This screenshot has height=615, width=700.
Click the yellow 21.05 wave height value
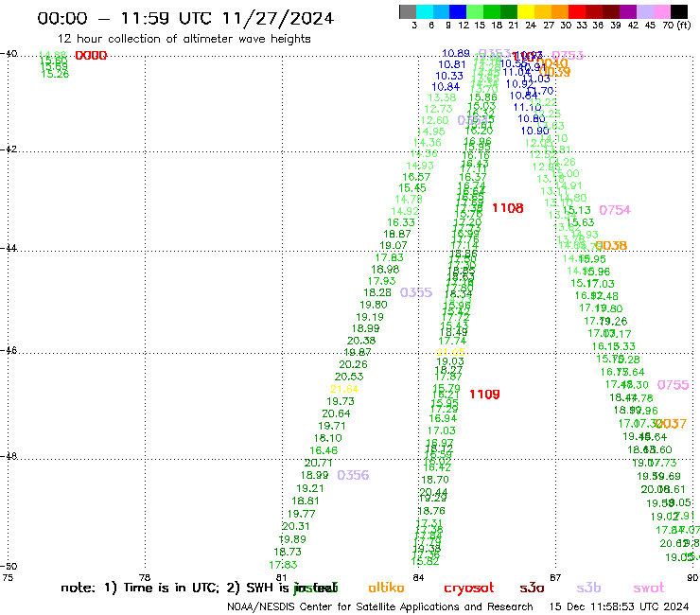point(450,352)
